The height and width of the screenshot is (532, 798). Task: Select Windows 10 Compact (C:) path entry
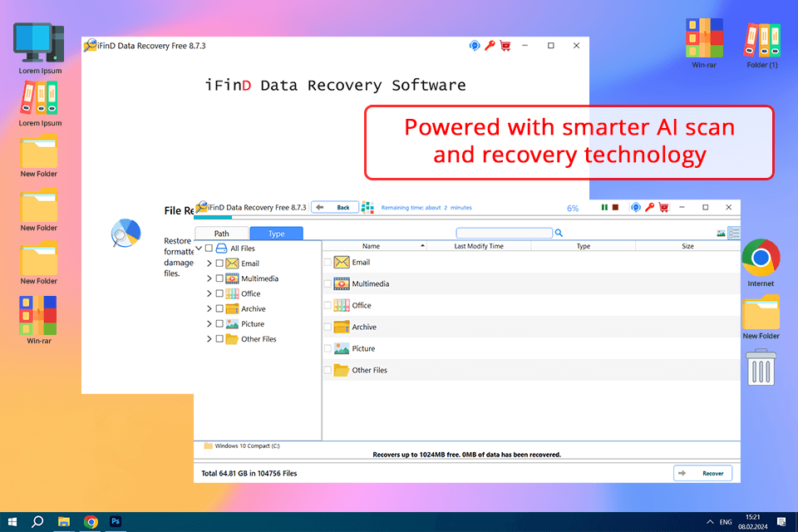click(x=242, y=446)
